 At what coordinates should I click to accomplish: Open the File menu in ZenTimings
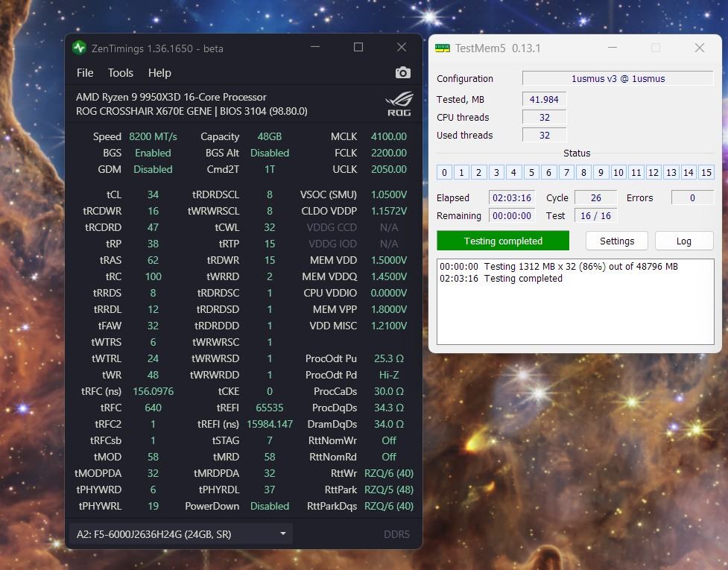click(x=85, y=73)
